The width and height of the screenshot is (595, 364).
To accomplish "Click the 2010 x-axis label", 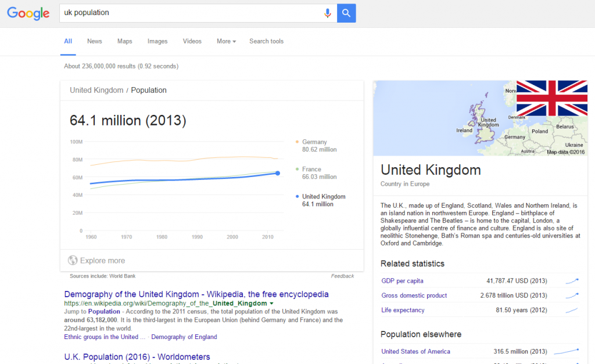I will click(x=267, y=237).
